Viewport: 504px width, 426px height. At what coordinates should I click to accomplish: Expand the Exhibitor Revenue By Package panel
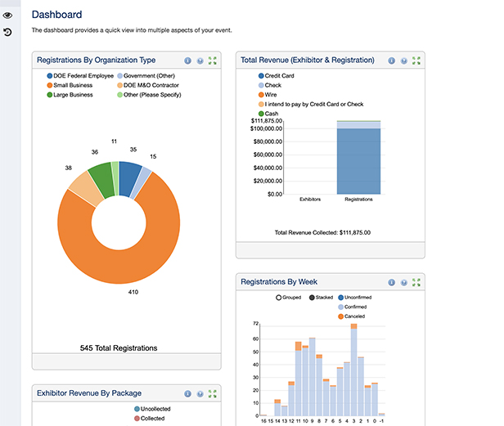213,394
